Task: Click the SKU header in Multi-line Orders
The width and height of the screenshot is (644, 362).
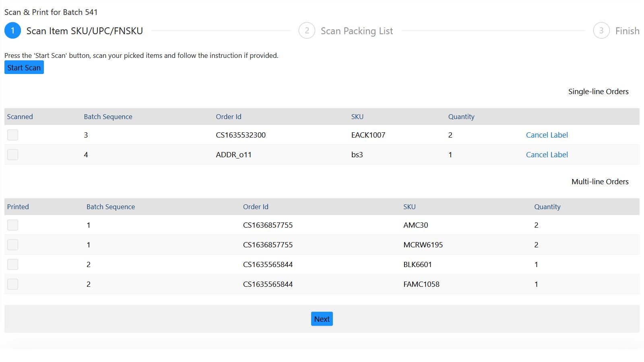Action: point(409,207)
